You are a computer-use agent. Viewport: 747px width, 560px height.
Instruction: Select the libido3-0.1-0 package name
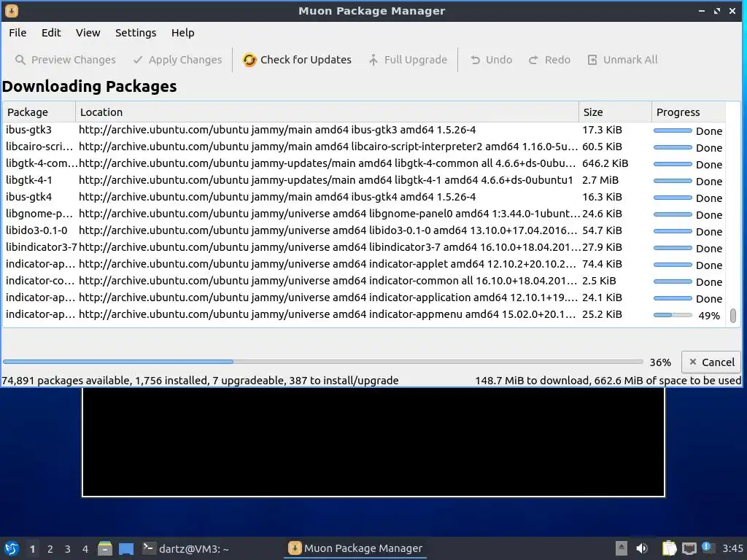(x=36, y=230)
